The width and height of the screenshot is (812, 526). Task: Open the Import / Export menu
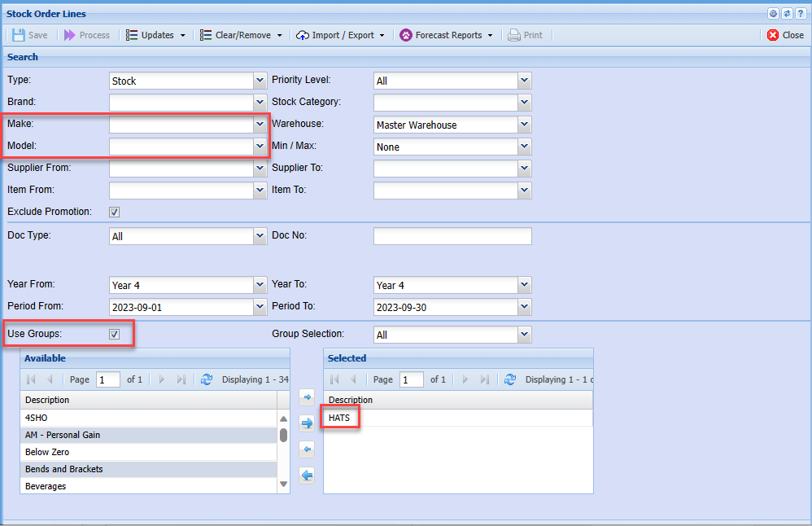[x=340, y=35]
